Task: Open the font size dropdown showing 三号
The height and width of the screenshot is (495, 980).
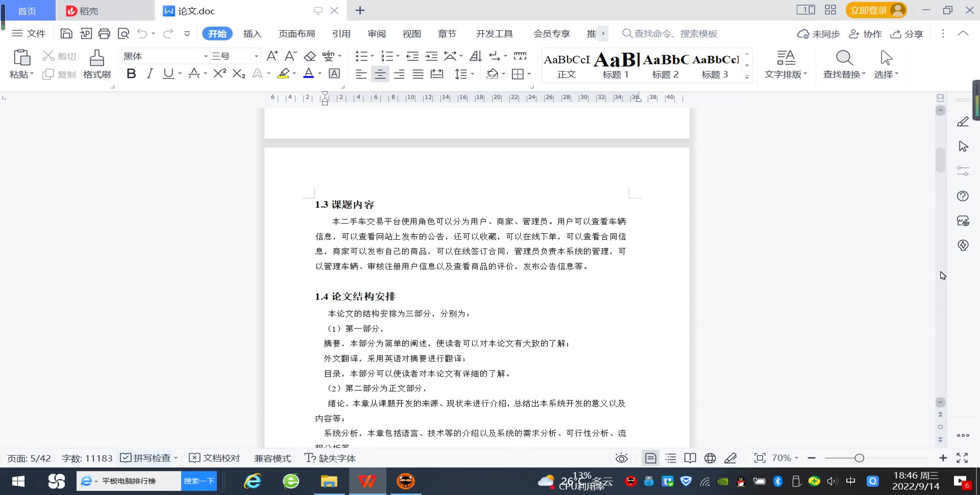Action: click(256, 56)
